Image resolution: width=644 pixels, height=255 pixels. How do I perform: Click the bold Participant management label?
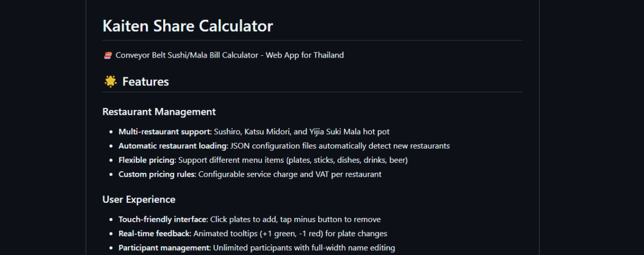click(x=165, y=248)
